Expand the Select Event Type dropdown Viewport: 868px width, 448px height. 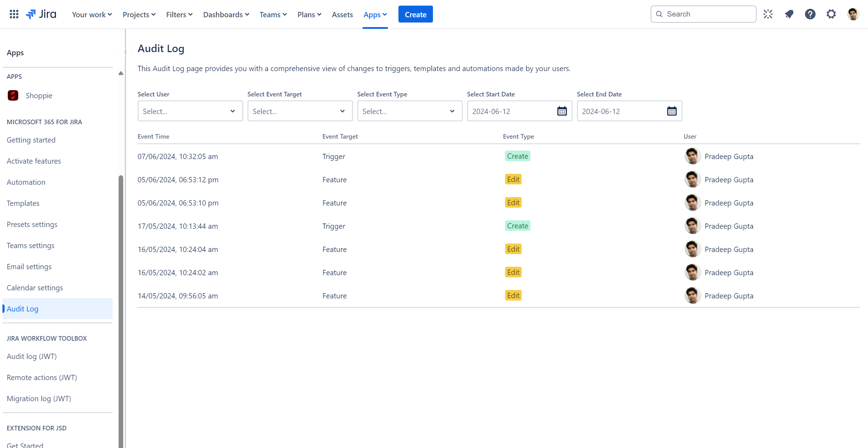(x=410, y=111)
